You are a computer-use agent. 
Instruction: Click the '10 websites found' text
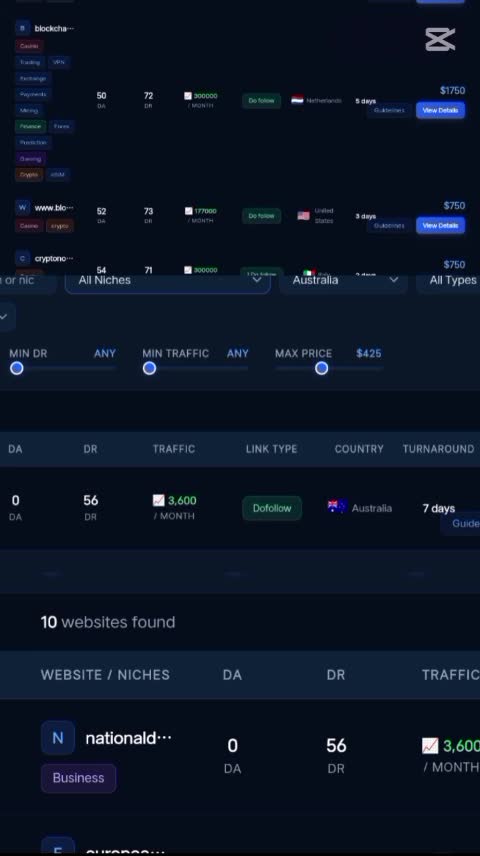pos(108,622)
